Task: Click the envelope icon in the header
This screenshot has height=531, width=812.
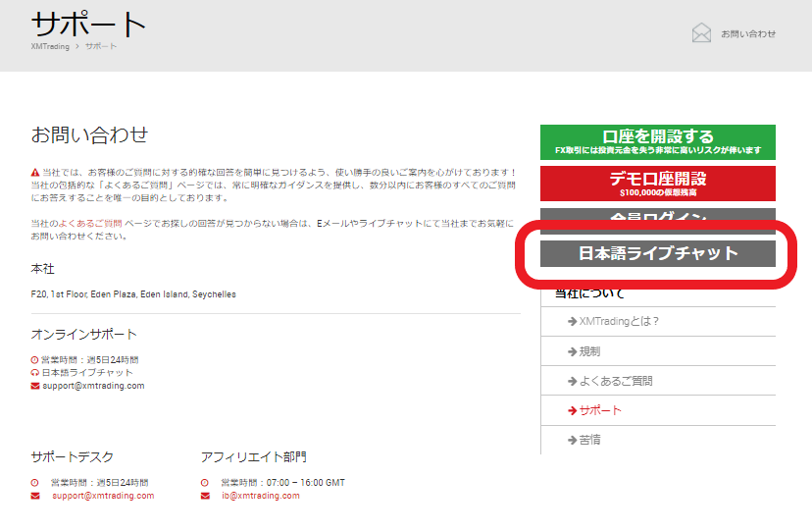Action: (701, 33)
